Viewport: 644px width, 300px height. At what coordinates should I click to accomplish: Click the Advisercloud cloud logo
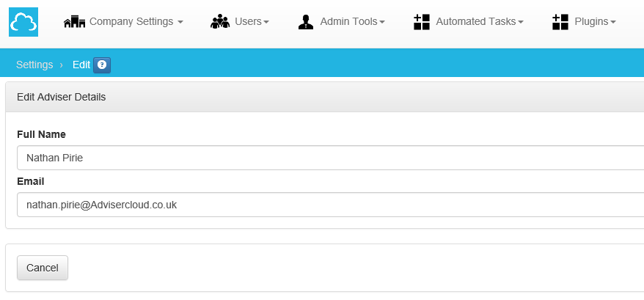[23, 22]
